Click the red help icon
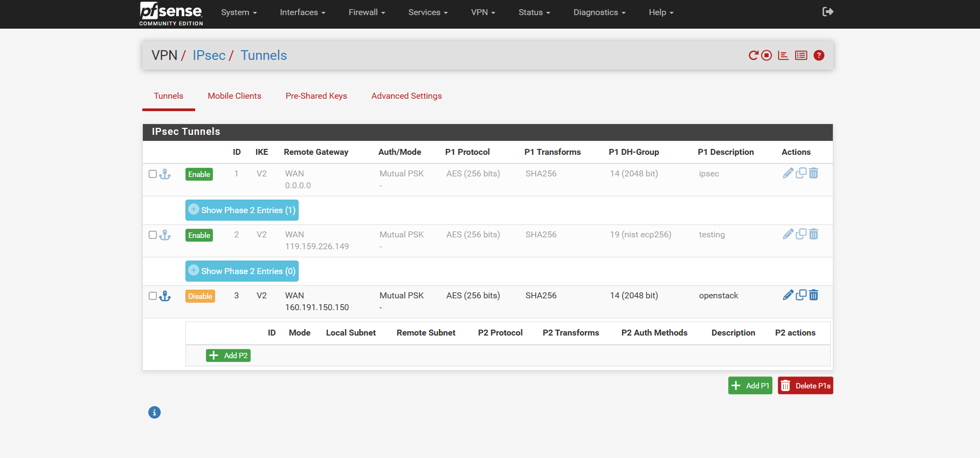 [x=819, y=56]
